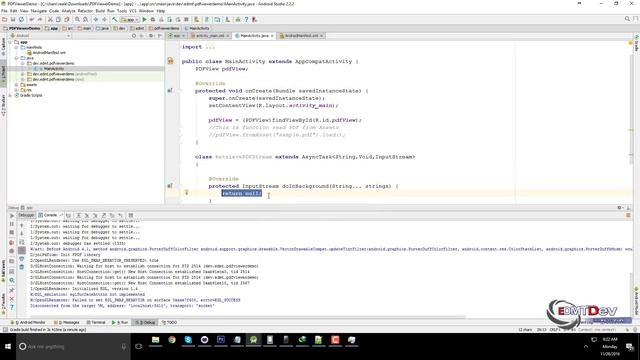Viewport: 640px width, 360px height.
Task: Click the Mute Breakpoints red circle icon
Action: [12, 251]
